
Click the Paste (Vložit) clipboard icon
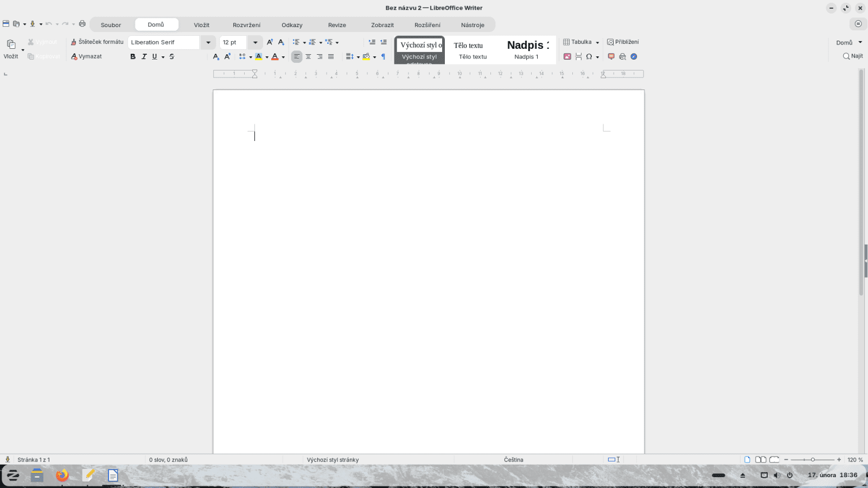coord(11,44)
